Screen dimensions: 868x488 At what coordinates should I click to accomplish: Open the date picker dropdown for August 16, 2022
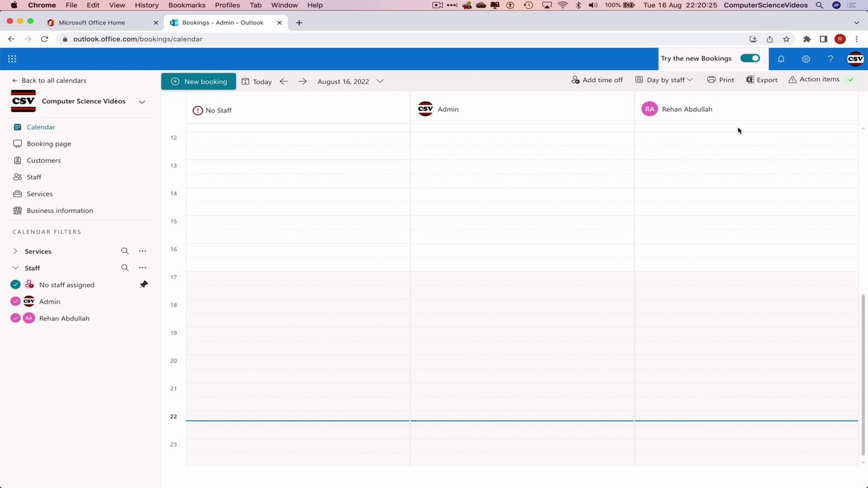click(x=380, y=81)
